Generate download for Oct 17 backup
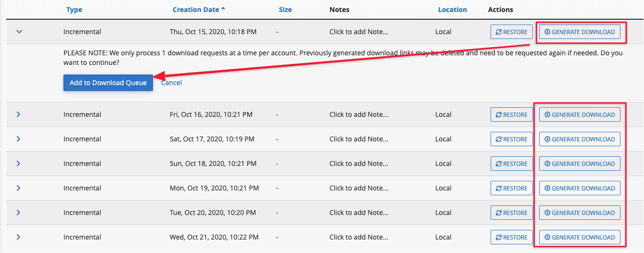The width and height of the screenshot is (644, 253). point(579,139)
